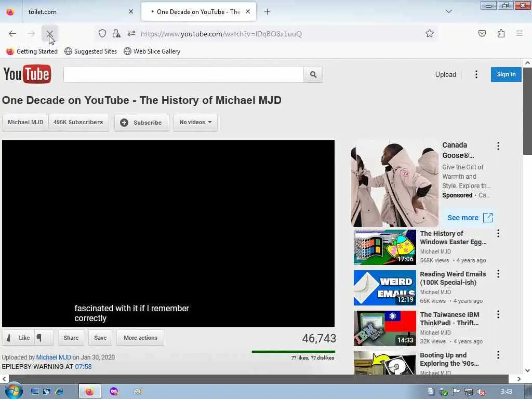The width and height of the screenshot is (532, 399).
Task: Click the 495K Subscribers button
Action: [x=78, y=122]
